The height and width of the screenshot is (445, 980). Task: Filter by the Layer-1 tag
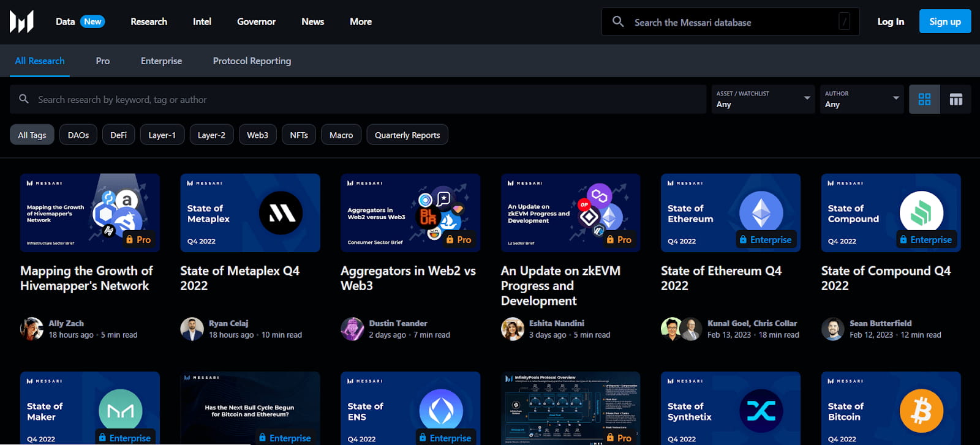click(162, 135)
